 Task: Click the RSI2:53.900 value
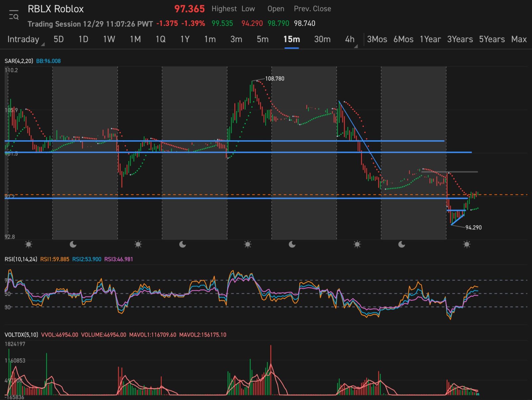pos(87,259)
